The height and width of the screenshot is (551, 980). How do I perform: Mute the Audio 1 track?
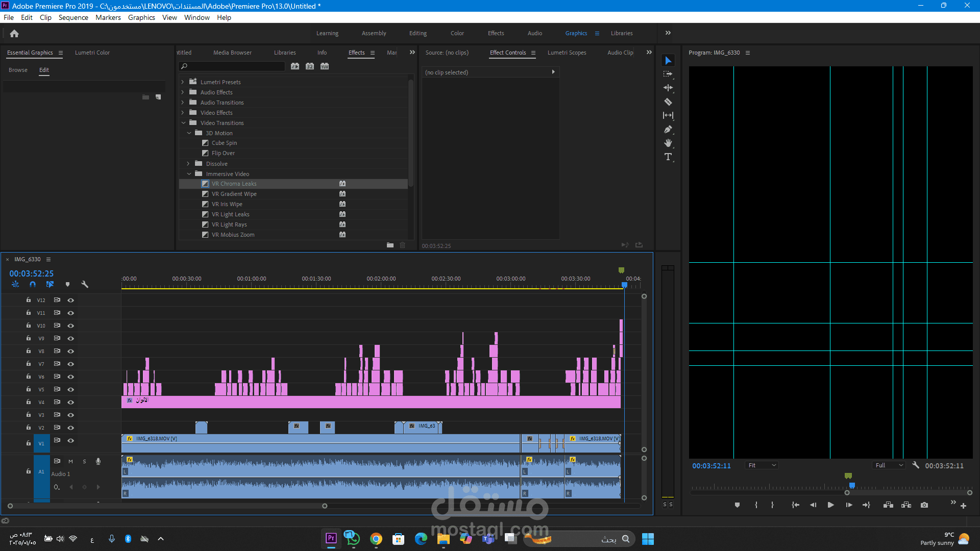(x=70, y=461)
